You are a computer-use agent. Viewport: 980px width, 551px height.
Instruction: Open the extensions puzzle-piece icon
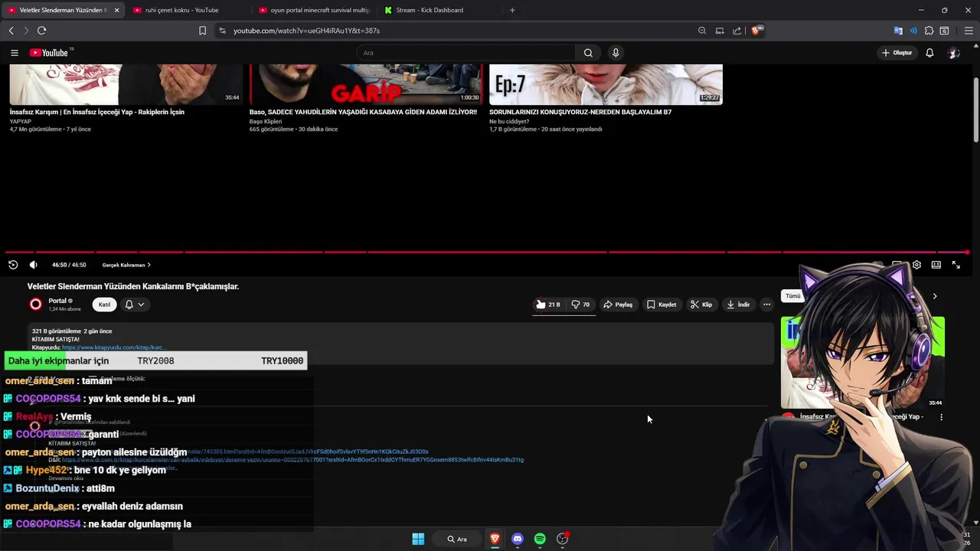[x=929, y=31]
